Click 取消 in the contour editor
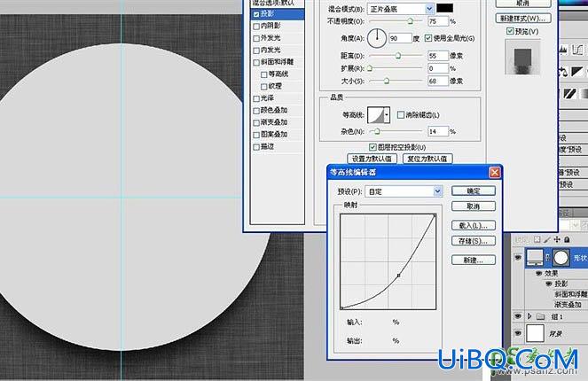 tap(474, 206)
